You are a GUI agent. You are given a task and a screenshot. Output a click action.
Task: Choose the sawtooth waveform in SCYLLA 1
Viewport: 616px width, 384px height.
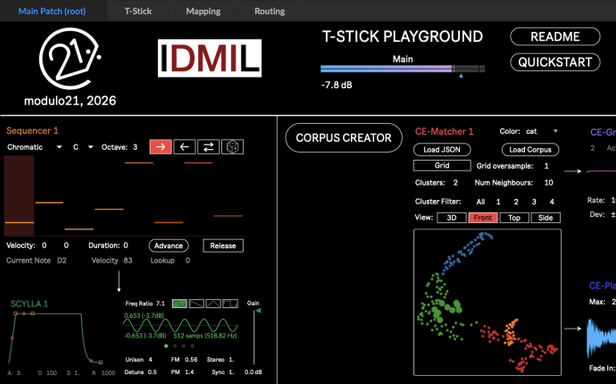point(196,303)
